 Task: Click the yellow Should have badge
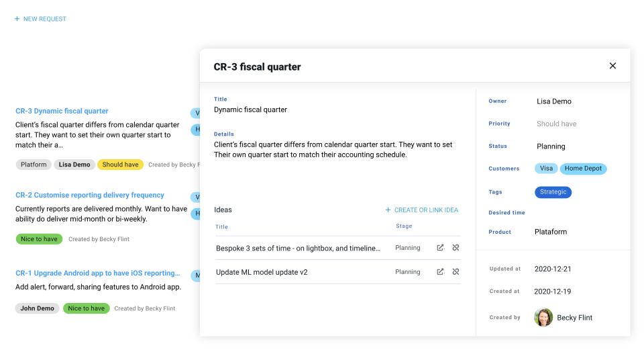[x=120, y=165]
